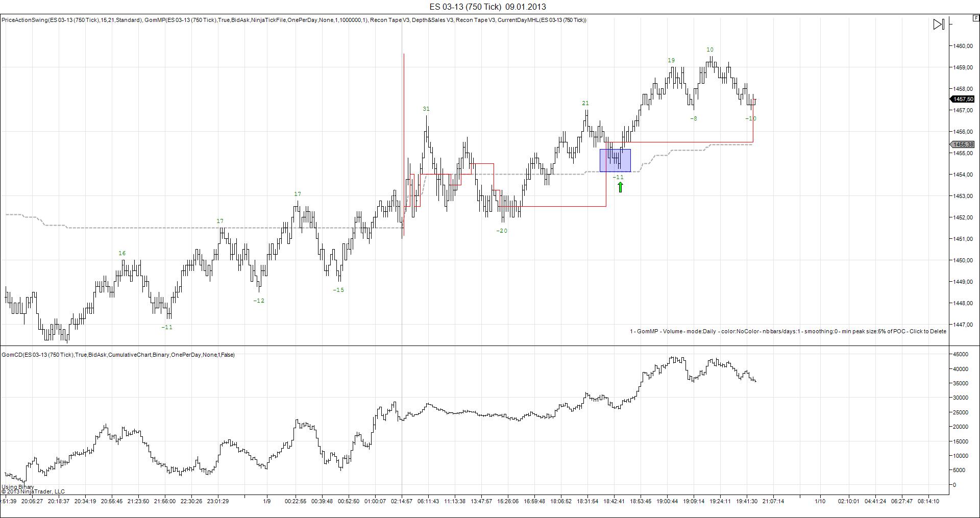This screenshot has width=980, height=518.
Task: Click the 1457,50 current price marker
Action: 963,99
